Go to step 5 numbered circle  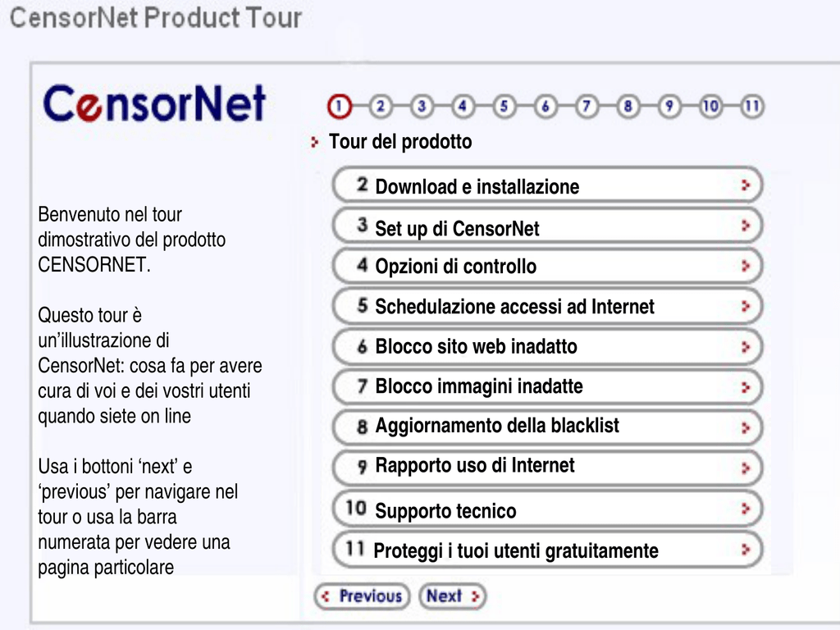[x=504, y=106]
